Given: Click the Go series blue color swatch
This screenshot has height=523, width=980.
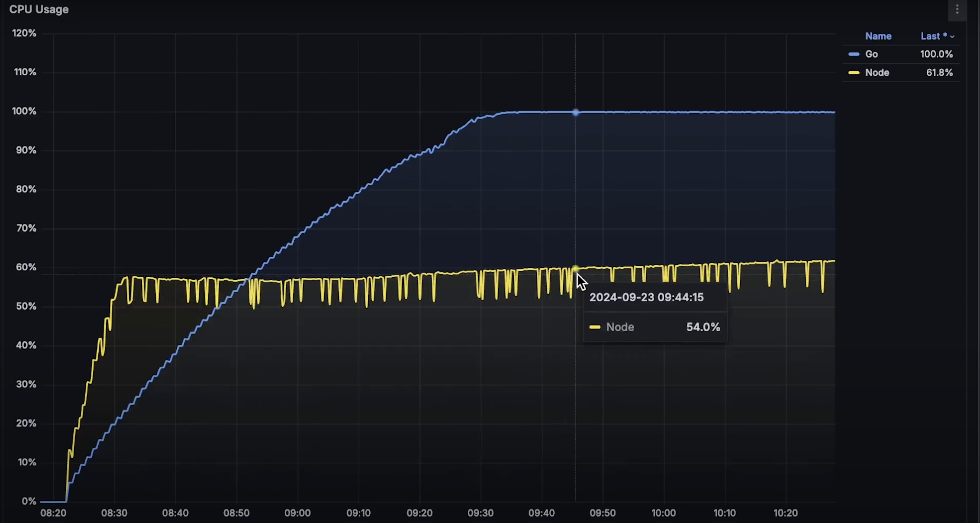Looking at the screenshot, I should (854, 54).
